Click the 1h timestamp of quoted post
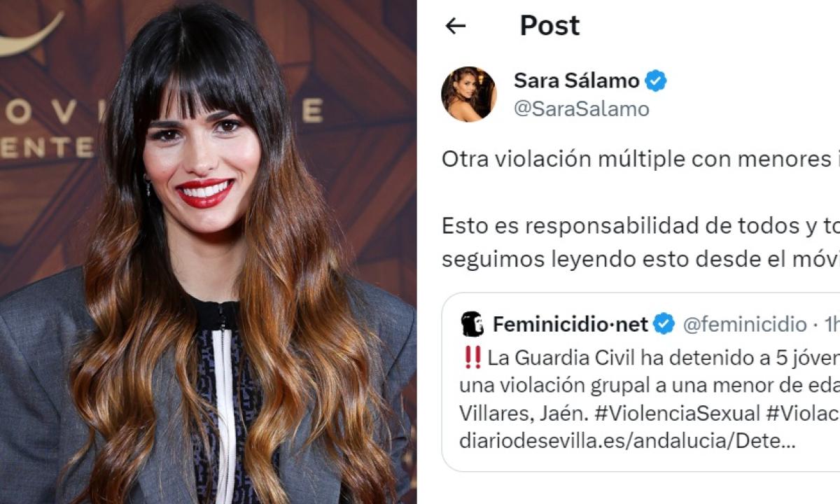The width and height of the screenshot is (840, 504). coord(831,324)
